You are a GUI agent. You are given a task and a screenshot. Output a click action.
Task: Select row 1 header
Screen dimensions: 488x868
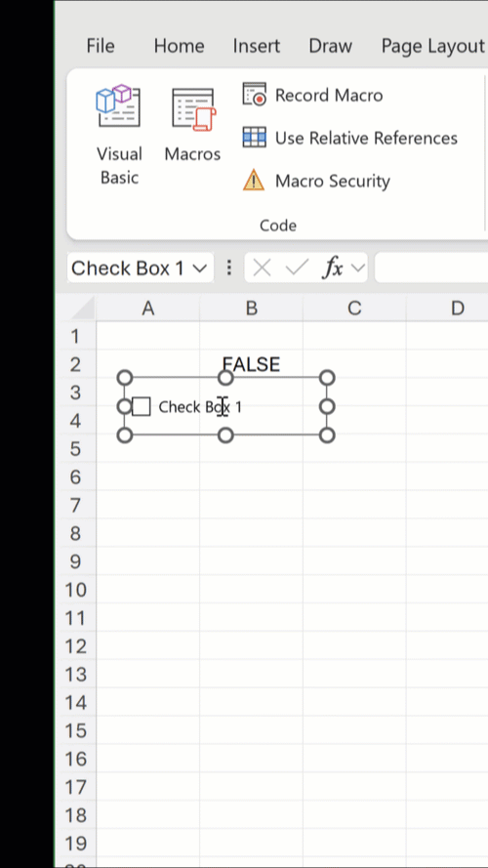75,336
